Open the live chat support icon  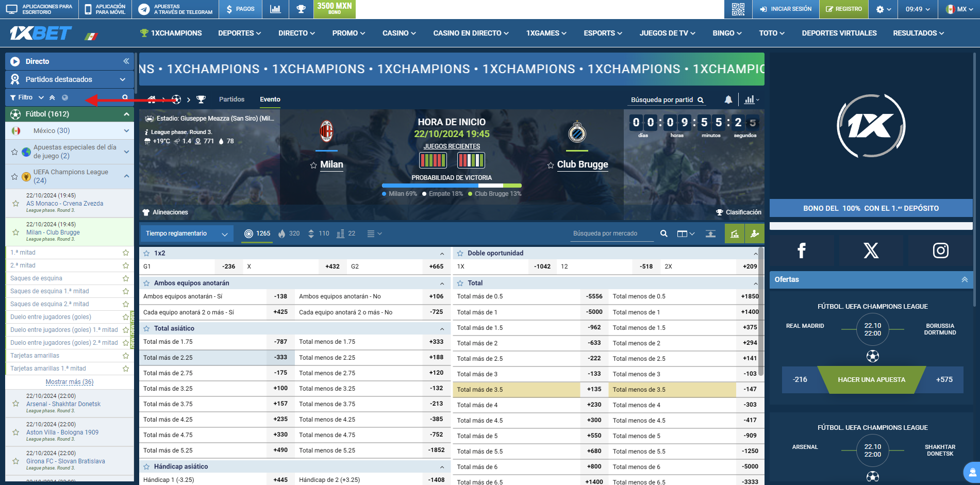(972, 472)
